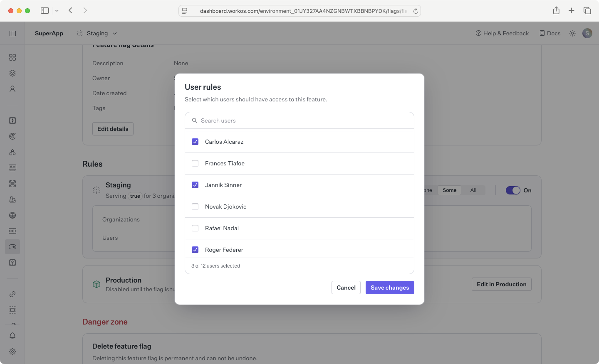
Task: Click the link chain sidebar icon
Action: click(x=12, y=294)
